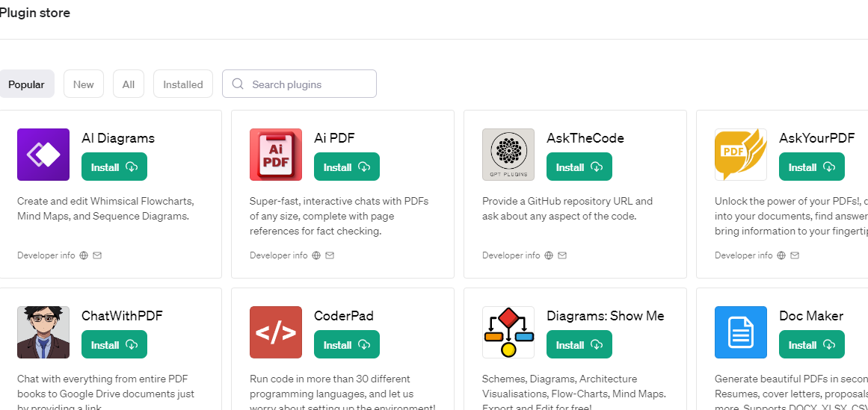868x410 pixels.
Task: Click the Ai PDF plugin logo
Action: pos(276,155)
